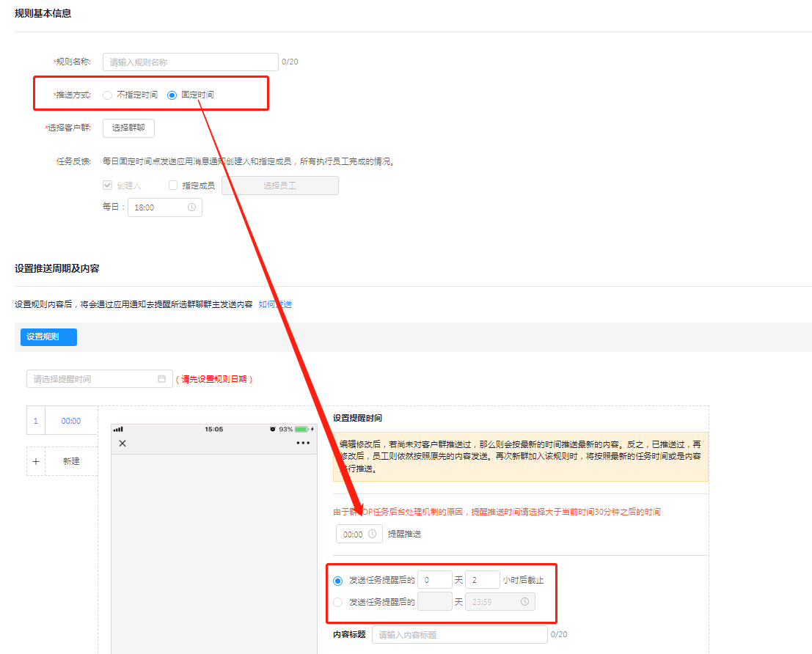Screen dimensions: 812x654
Task: Open the 00:00 提醒推送 time picker
Action: 359,534
